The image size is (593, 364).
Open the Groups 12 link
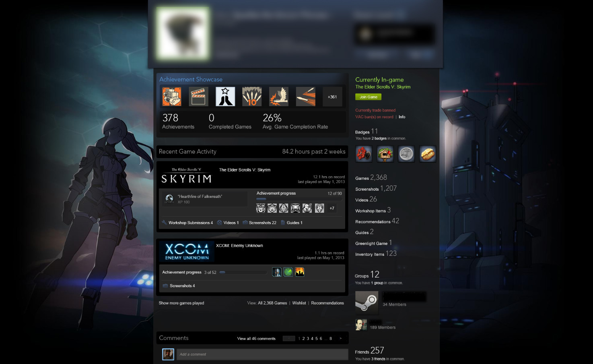click(x=367, y=275)
